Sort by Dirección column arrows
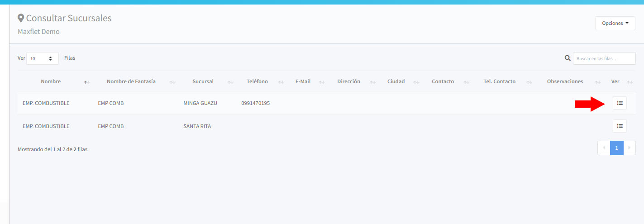 click(373, 82)
